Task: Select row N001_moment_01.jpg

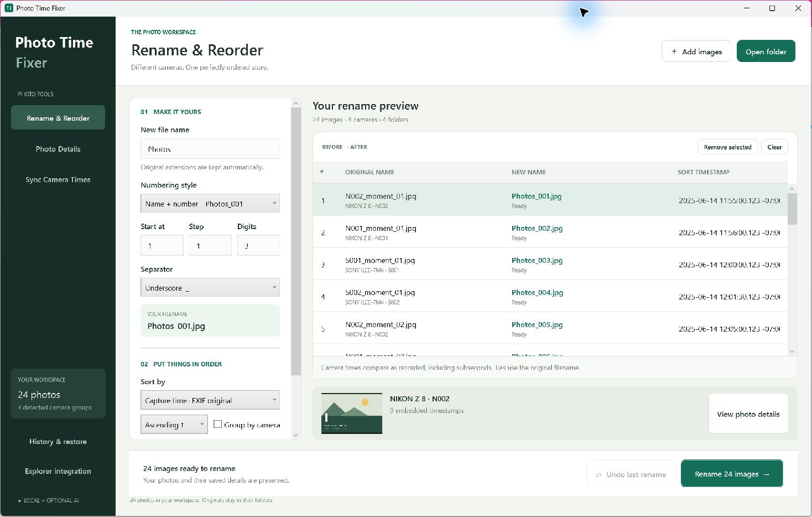Action: (x=550, y=232)
